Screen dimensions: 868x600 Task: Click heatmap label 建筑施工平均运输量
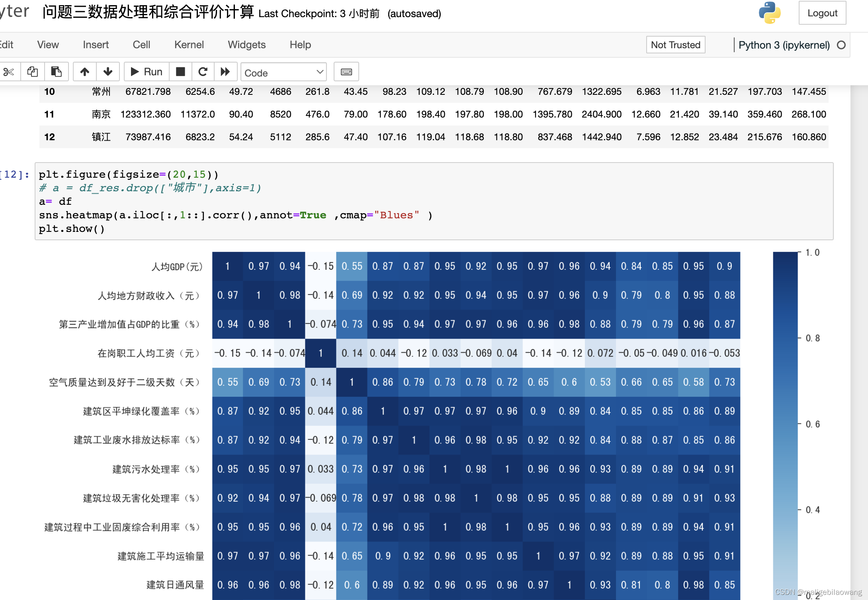(x=161, y=556)
